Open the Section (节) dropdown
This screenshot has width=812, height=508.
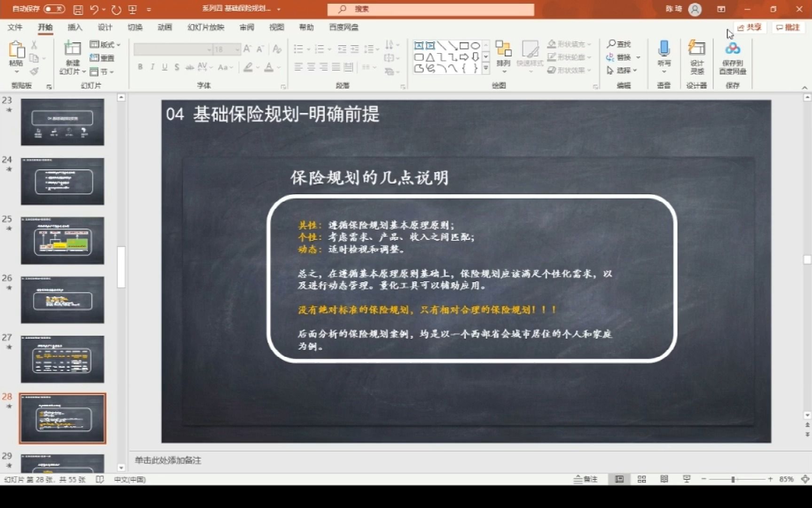(x=101, y=71)
